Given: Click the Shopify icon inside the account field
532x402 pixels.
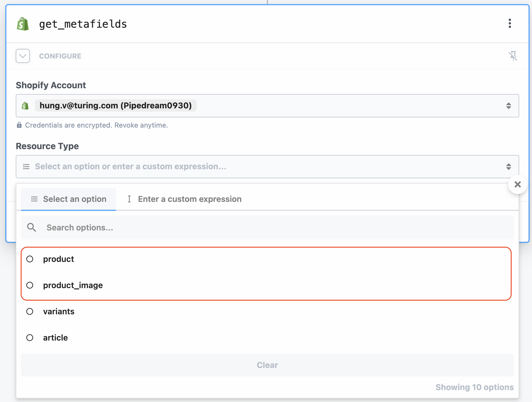Looking at the screenshot, I should point(25,105).
